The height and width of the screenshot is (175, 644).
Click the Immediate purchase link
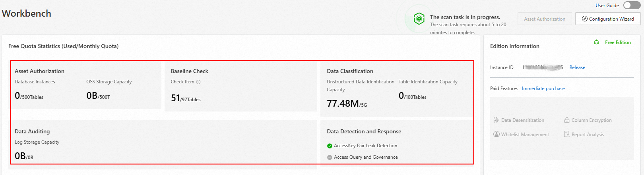[x=543, y=88]
